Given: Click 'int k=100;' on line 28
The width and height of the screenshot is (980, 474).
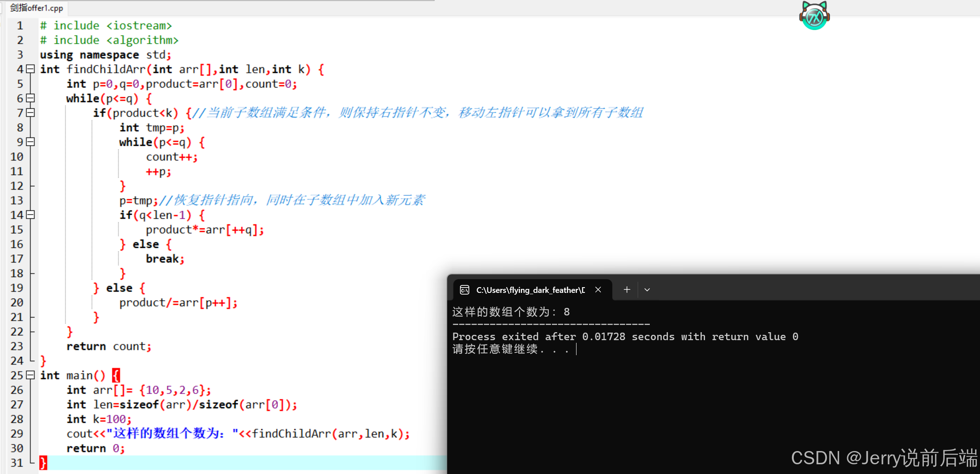Looking at the screenshot, I should pyautogui.click(x=99, y=419).
